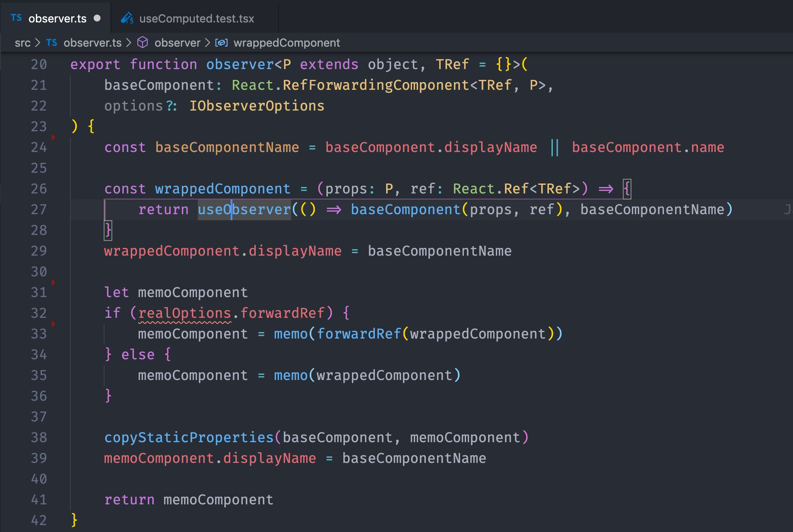
Task: Open the wrappedComponent breadcrumb symbol
Action: tap(286, 43)
